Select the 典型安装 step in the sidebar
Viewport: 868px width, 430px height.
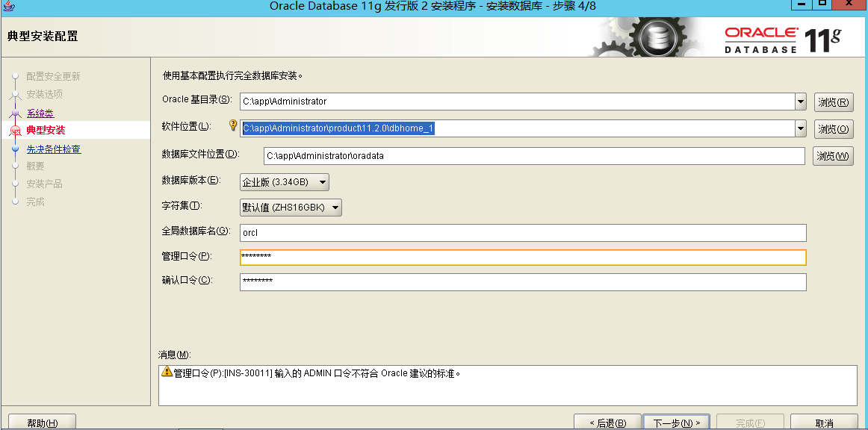[x=46, y=131]
